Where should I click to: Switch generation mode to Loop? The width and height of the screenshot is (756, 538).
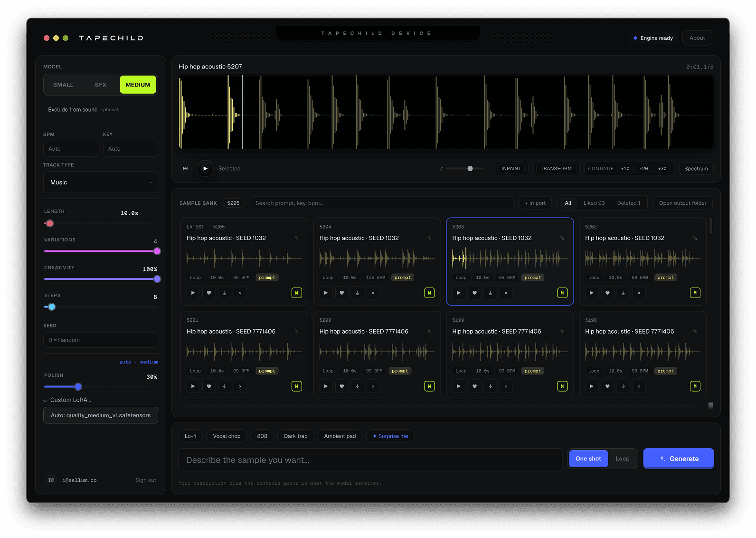click(623, 459)
